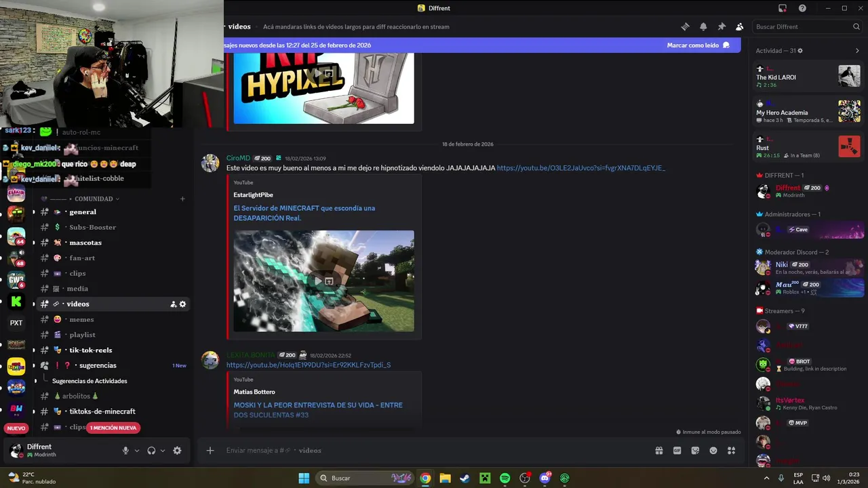Screen dimensions: 868x488
Task: Jump via the 1 MENCIÓN NUEVA pill
Action: click(113, 428)
